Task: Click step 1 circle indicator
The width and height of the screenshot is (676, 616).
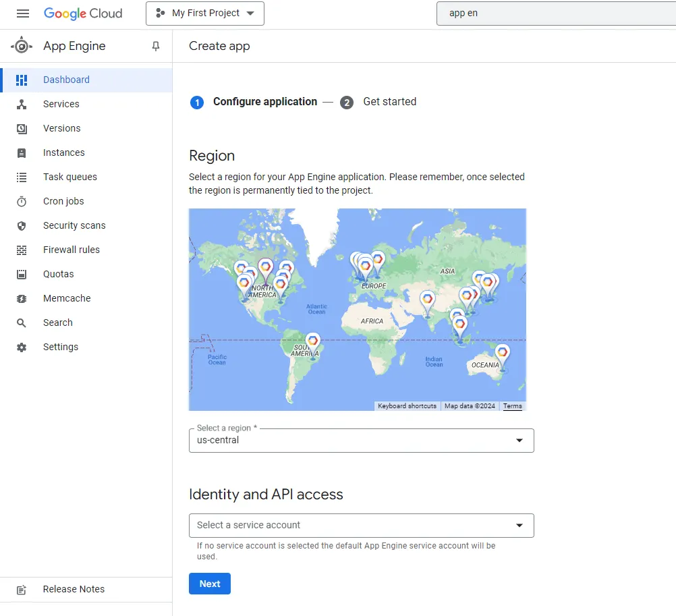Action: tap(197, 102)
